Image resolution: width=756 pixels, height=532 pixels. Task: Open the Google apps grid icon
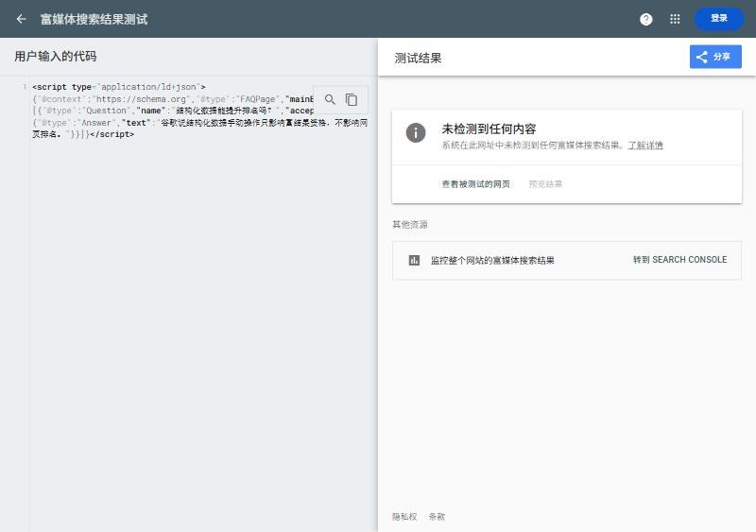click(675, 19)
